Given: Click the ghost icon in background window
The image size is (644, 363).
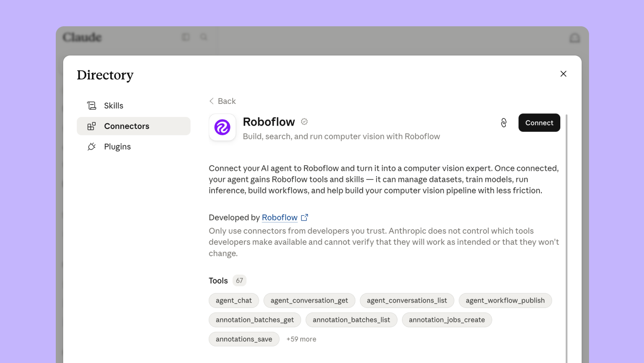Looking at the screenshot, I should 575,38.
